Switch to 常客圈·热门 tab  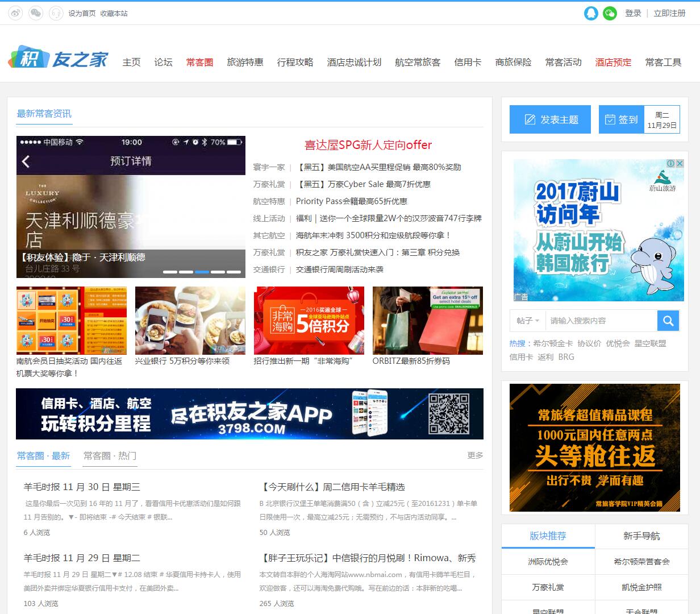coord(110,455)
